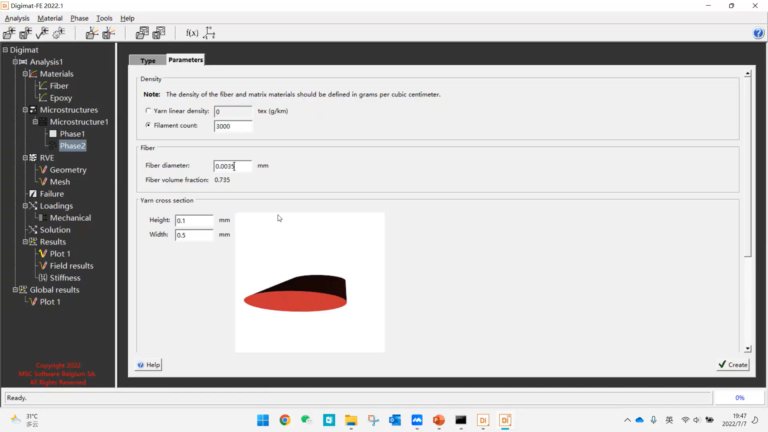Open Mesh under RVE

tap(60, 182)
